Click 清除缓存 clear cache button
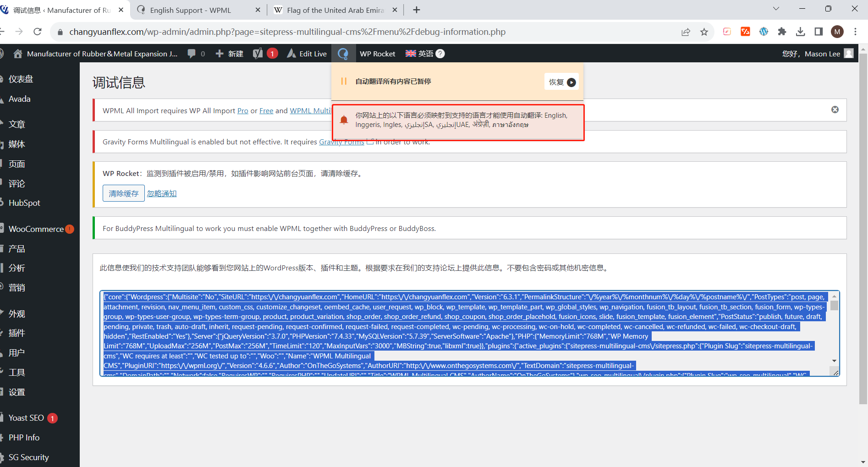Viewport: 868px width, 467px height. (124, 193)
